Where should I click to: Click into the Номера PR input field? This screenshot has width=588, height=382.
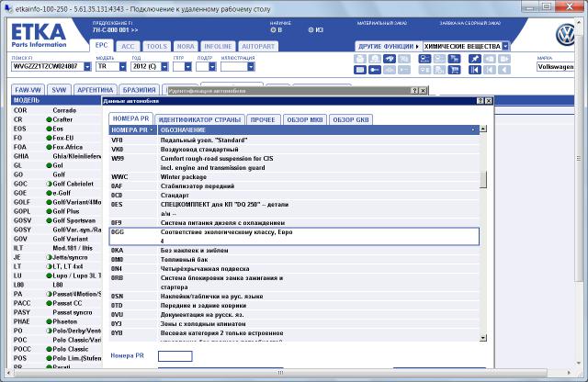175,356
